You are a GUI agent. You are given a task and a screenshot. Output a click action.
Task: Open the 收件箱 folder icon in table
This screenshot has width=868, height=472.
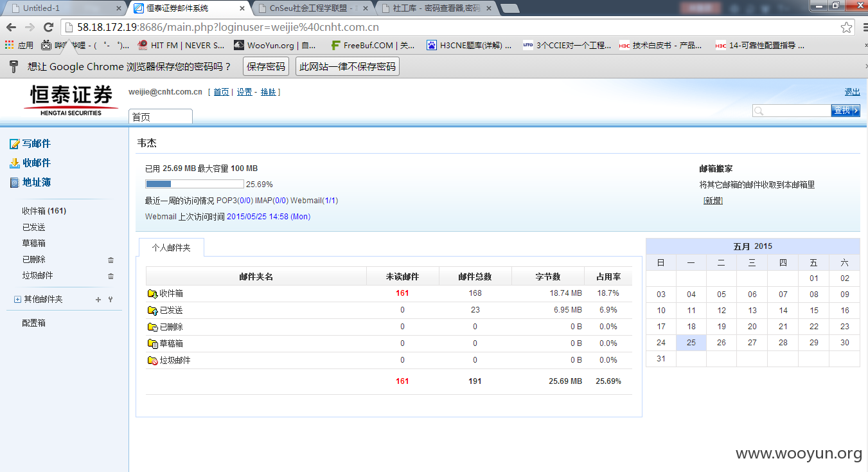(x=152, y=294)
